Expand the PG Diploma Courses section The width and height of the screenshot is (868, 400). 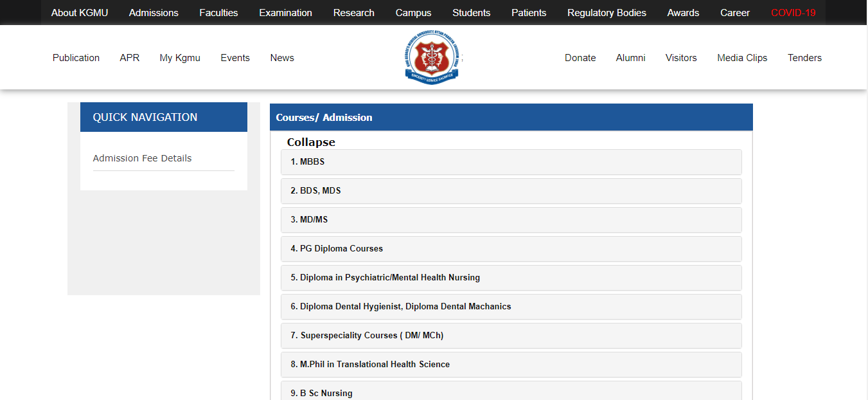511,248
